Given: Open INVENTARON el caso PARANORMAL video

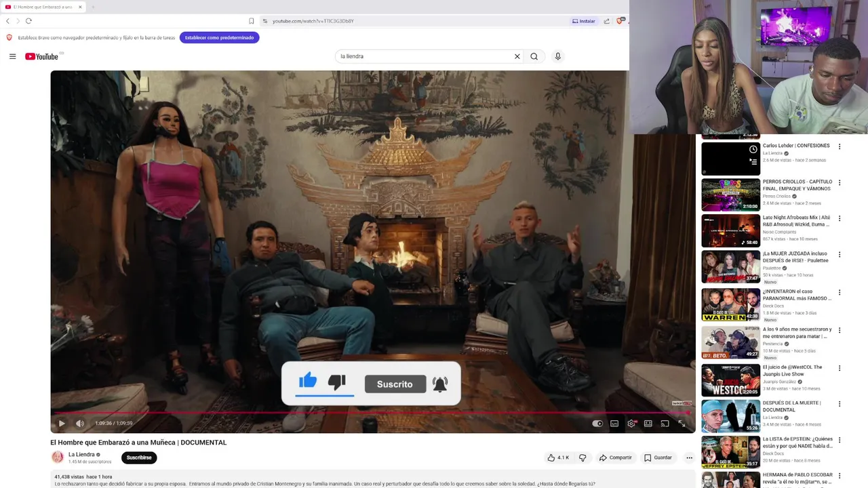Looking at the screenshot, I should point(730,304).
